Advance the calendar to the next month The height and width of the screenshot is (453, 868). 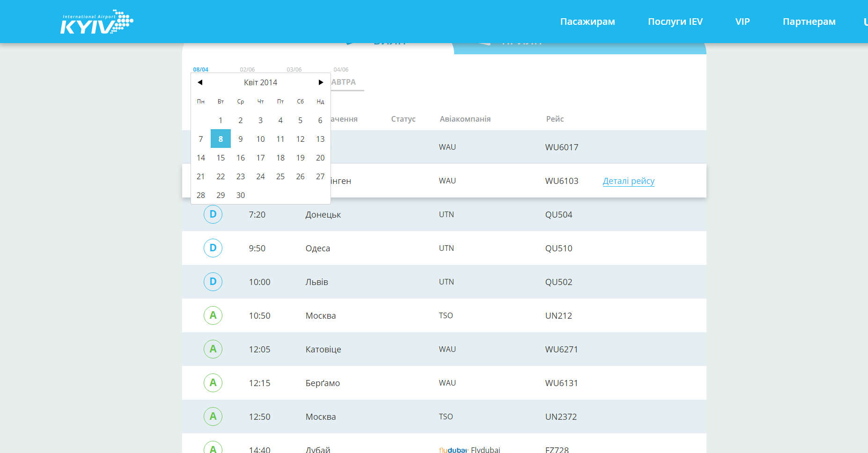[x=321, y=82]
